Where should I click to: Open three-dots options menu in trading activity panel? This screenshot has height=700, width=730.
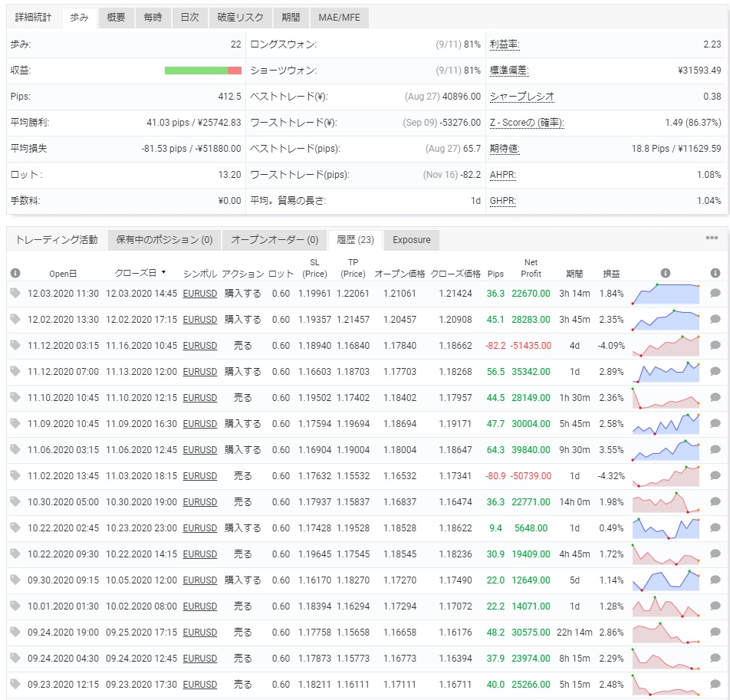pyautogui.click(x=712, y=238)
